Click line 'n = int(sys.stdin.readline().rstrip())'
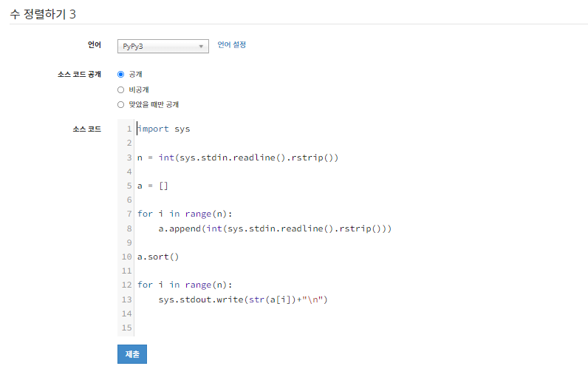Screen dimensions: 588x366 click(238, 157)
